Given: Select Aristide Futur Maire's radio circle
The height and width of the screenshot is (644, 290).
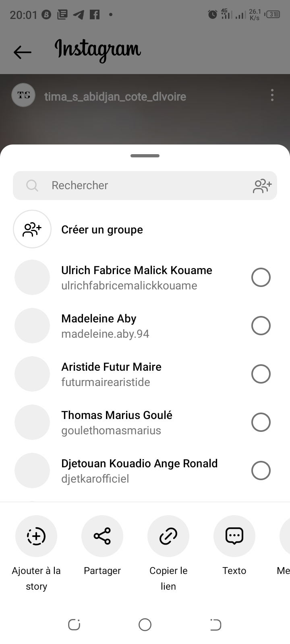Looking at the screenshot, I should [261, 374].
